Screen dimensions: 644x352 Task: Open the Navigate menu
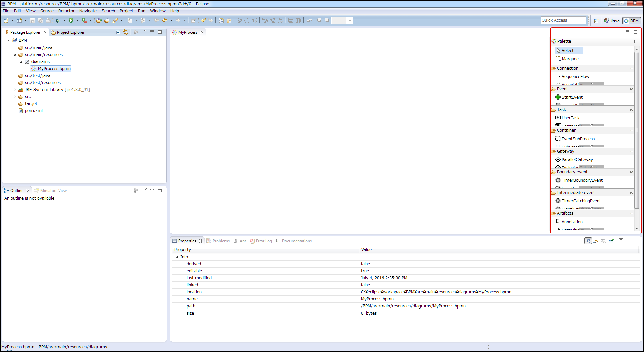[x=88, y=11]
